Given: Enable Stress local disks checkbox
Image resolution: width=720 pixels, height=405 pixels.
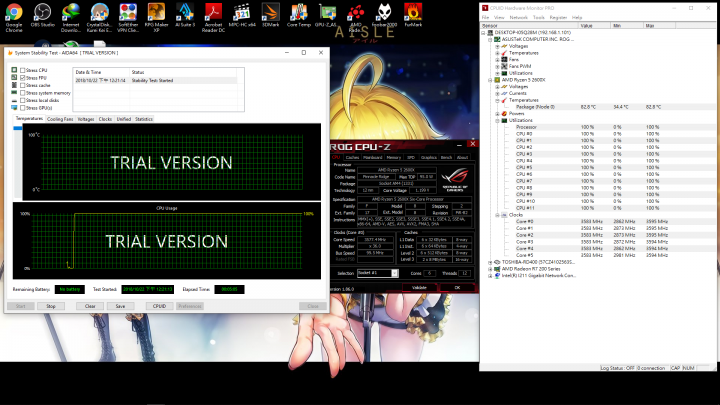Looking at the screenshot, I should coord(22,100).
